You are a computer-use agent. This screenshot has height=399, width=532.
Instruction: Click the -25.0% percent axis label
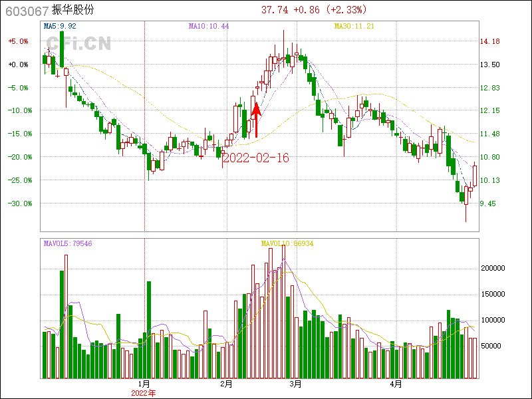point(20,180)
